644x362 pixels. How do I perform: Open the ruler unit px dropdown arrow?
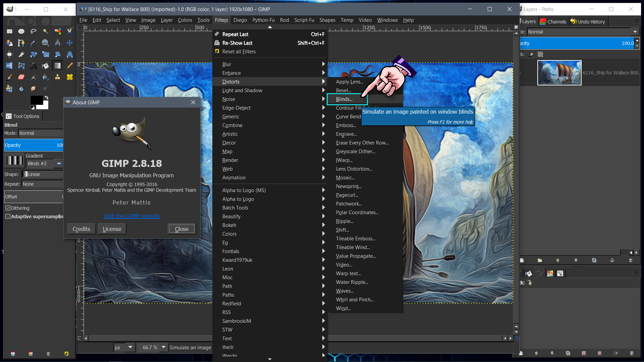(x=130, y=347)
